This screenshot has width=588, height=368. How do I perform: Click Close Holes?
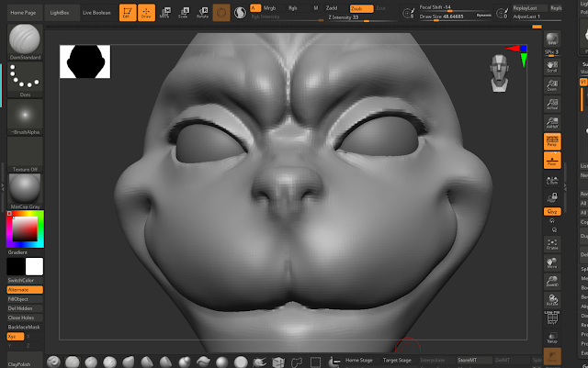click(25, 318)
